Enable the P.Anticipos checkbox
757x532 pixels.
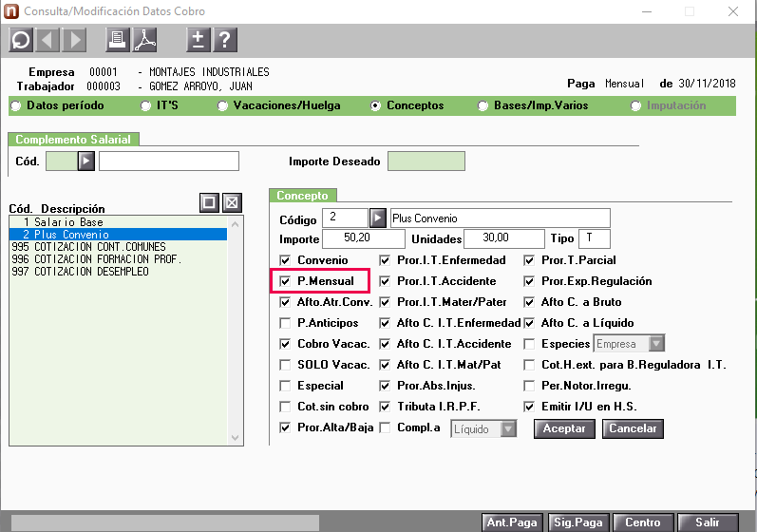pos(285,323)
